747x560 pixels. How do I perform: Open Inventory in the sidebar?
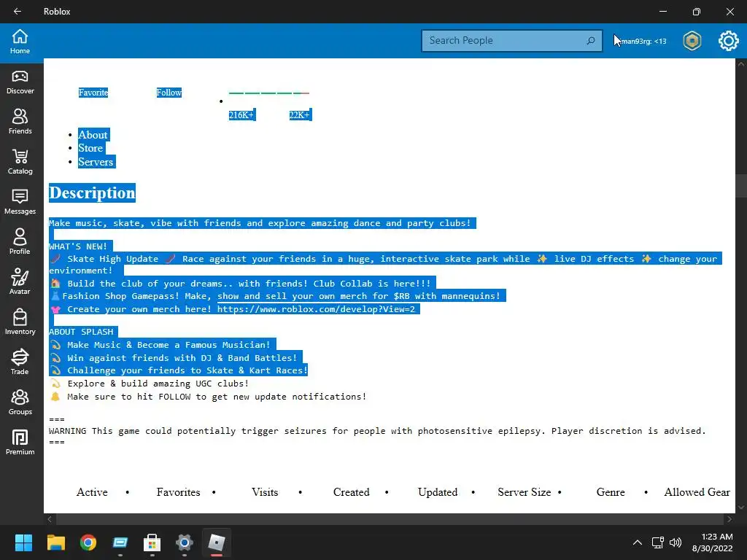pos(20,322)
